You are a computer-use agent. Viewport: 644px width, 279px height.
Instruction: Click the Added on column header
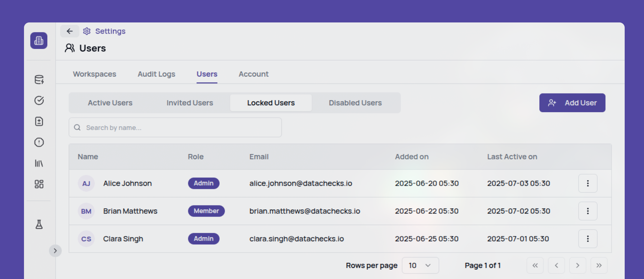[x=412, y=157]
